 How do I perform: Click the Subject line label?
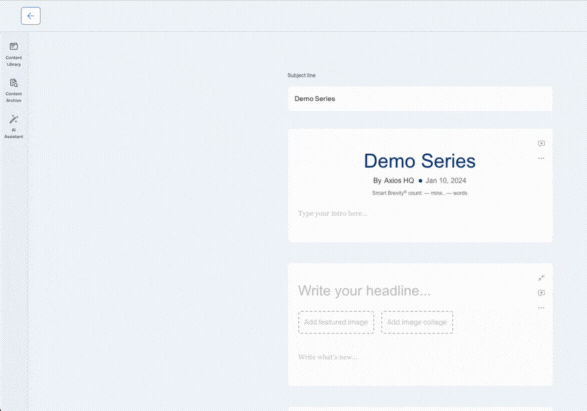tap(301, 76)
